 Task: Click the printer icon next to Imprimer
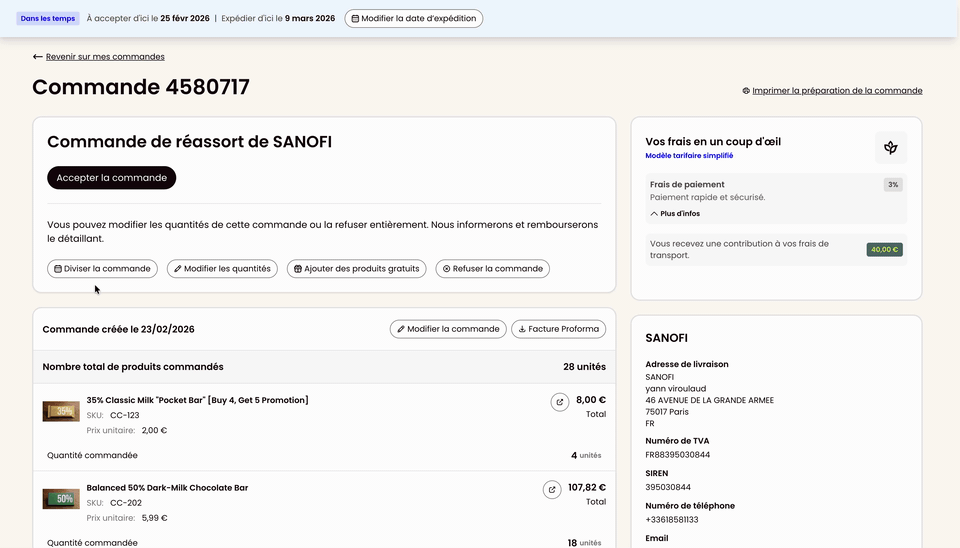pyautogui.click(x=746, y=91)
